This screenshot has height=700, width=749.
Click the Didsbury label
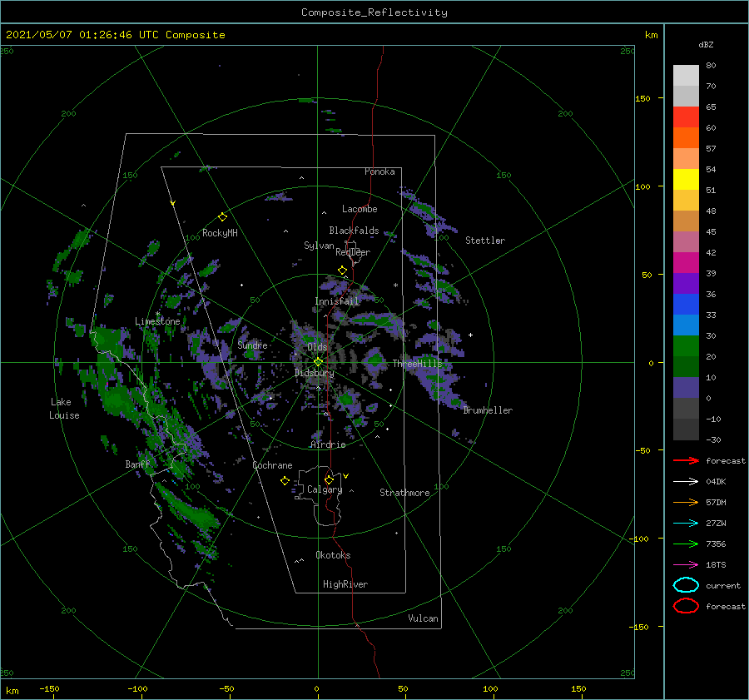coord(315,373)
